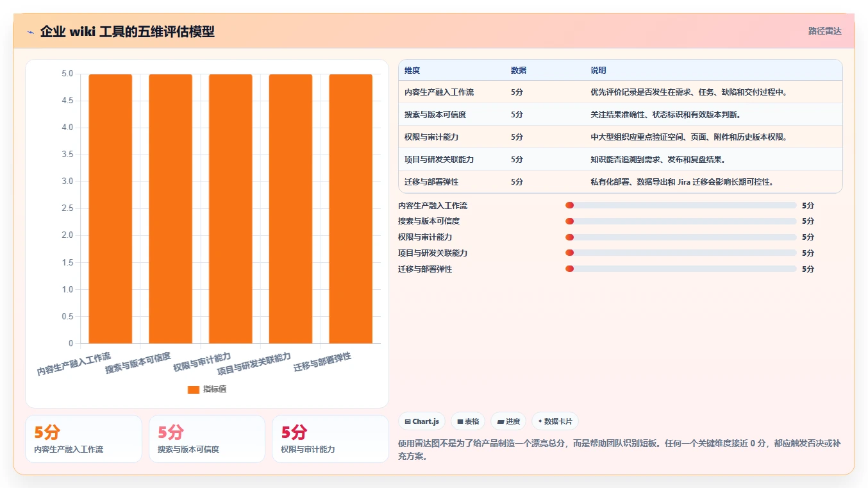Click description 关注结果准确性、状态标识和有效版本判断。
The width and height of the screenshot is (868, 488).
pyautogui.click(x=665, y=115)
